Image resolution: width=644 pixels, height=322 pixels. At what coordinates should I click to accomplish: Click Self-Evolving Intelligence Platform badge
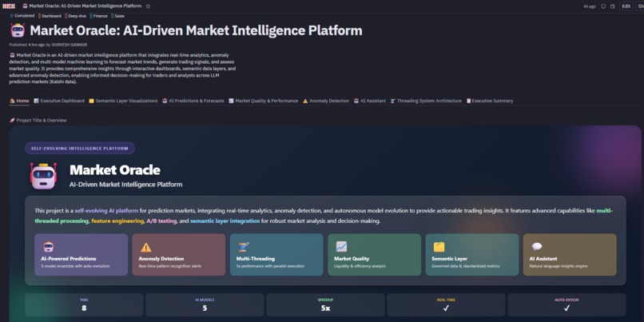coord(80,149)
